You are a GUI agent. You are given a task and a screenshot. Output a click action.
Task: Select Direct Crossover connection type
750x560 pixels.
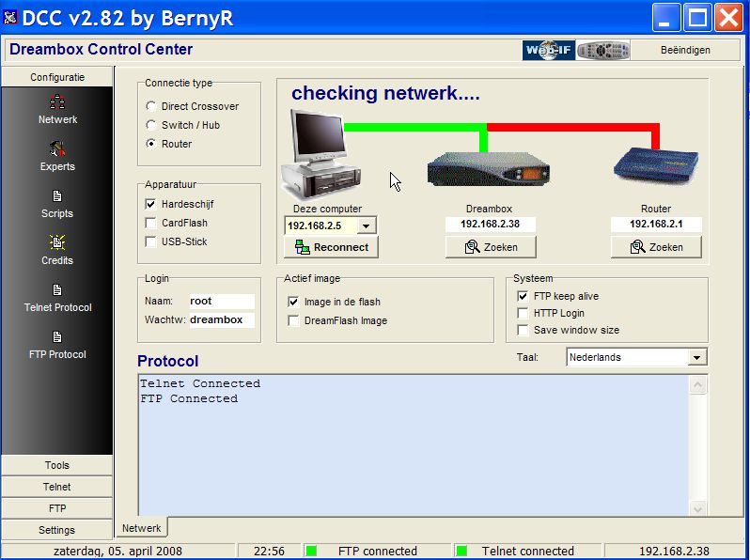point(151,106)
